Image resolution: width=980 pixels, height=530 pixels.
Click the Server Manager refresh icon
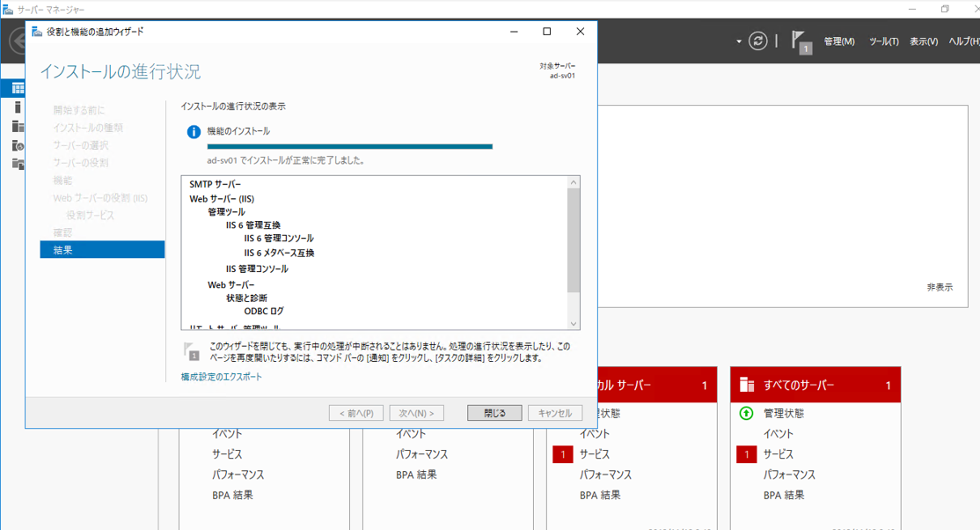(x=758, y=41)
